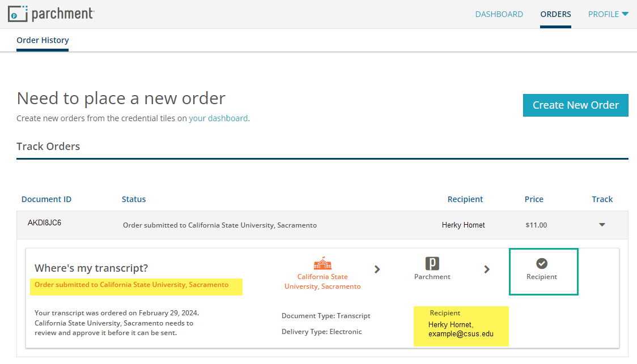Click the Price column header

(x=534, y=199)
